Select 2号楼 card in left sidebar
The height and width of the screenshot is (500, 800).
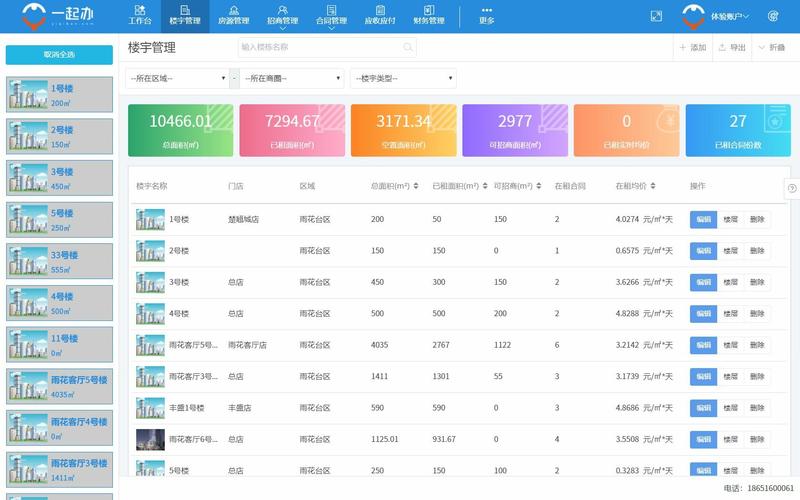[x=59, y=136]
